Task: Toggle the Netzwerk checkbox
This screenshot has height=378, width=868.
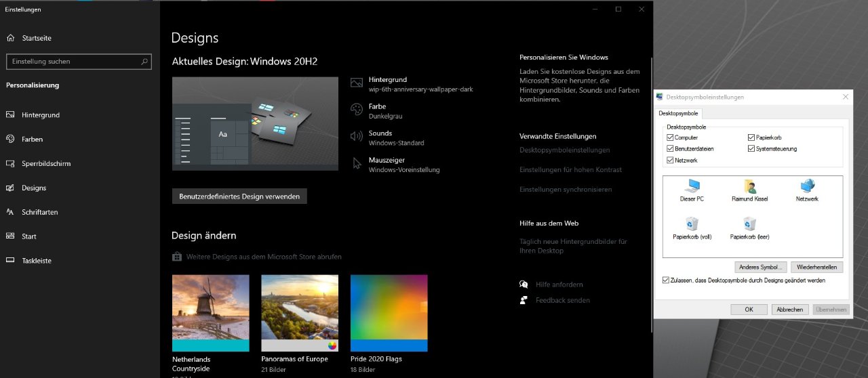Action: click(x=670, y=161)
